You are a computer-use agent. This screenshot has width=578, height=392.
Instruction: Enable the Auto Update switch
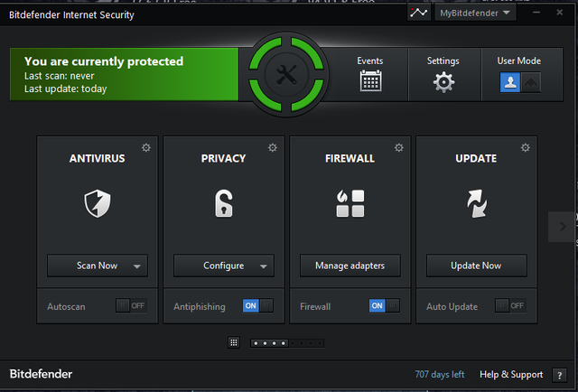(510, 305)
